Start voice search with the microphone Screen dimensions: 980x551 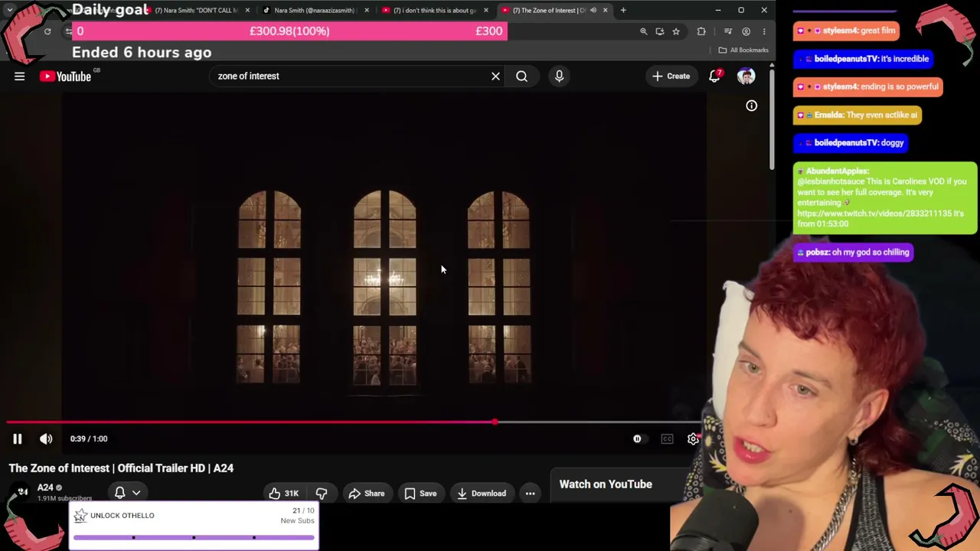point(559,76)
